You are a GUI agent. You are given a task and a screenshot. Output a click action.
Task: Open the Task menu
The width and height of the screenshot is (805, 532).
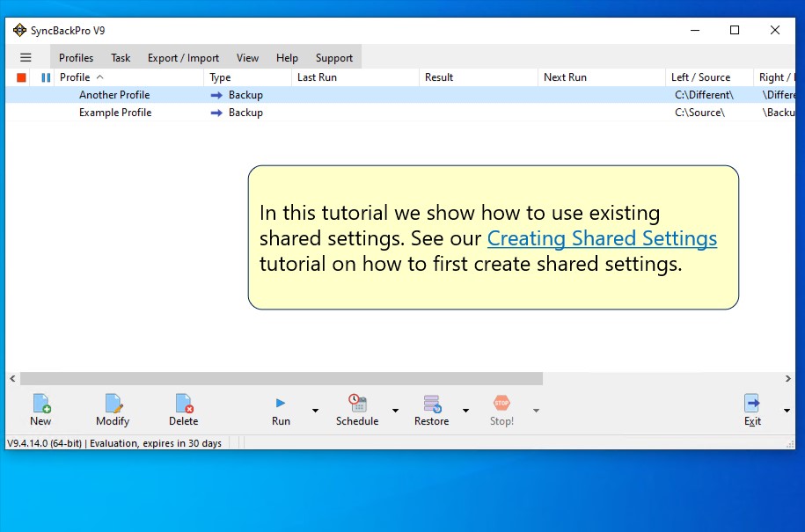pyautogui.click(x=121, y=58)
